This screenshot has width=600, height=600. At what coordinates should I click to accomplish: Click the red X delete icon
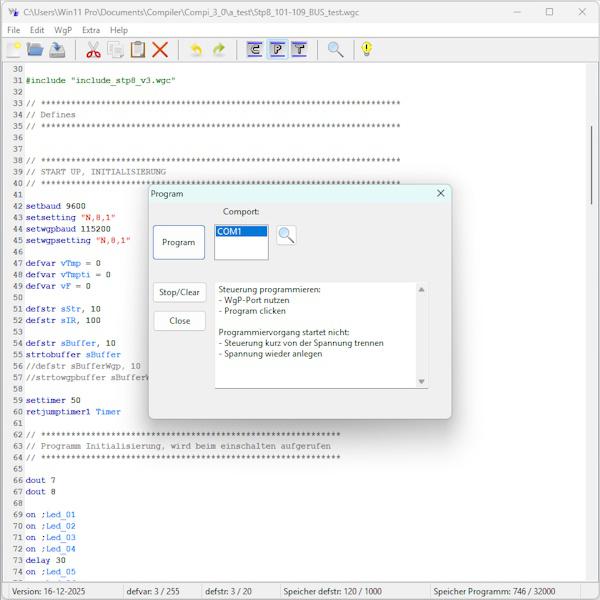tap(160, 49)
